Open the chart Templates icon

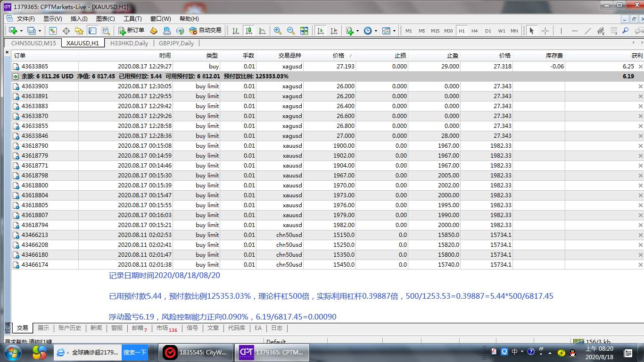(386, 31)
